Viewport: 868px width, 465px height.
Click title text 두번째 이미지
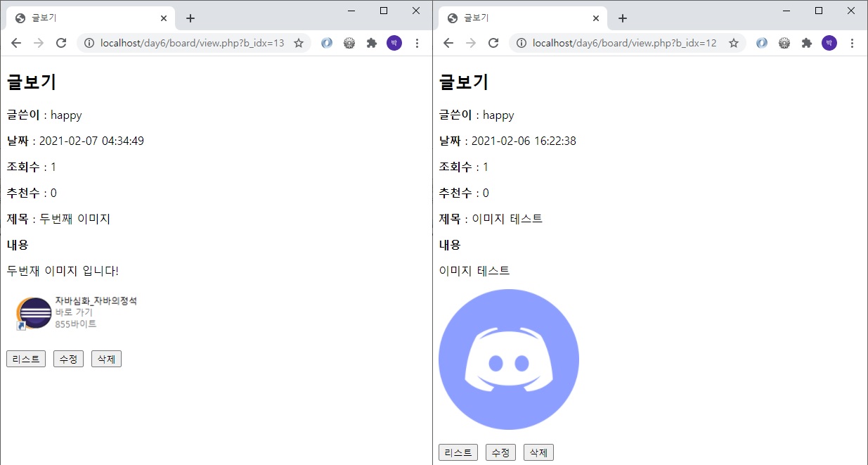[75, 219]
